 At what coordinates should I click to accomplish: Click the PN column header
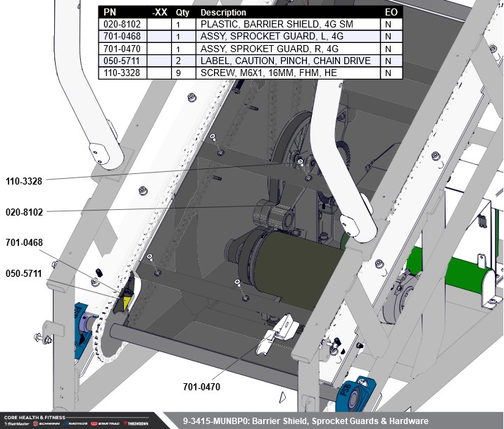click(x=111, y=13)
